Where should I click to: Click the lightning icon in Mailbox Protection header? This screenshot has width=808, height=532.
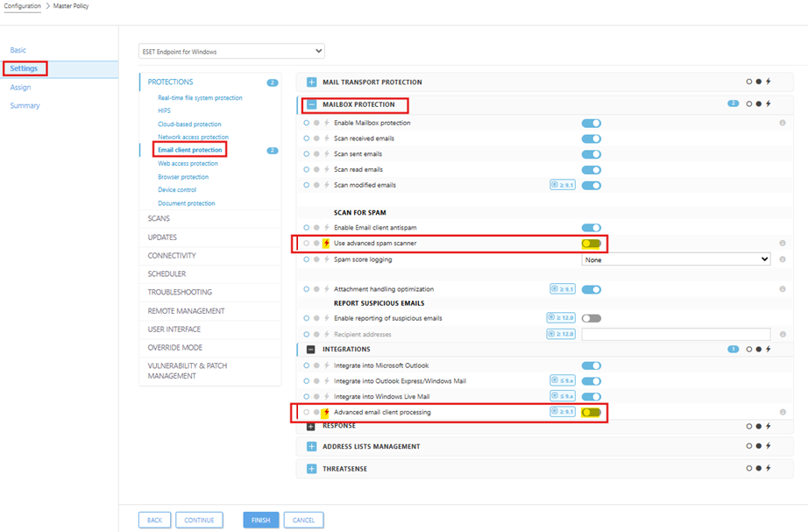click(768, 103)
